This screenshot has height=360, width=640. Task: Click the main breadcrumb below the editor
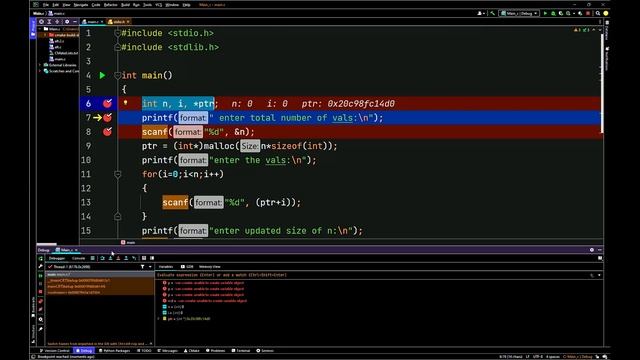(128, 242)
